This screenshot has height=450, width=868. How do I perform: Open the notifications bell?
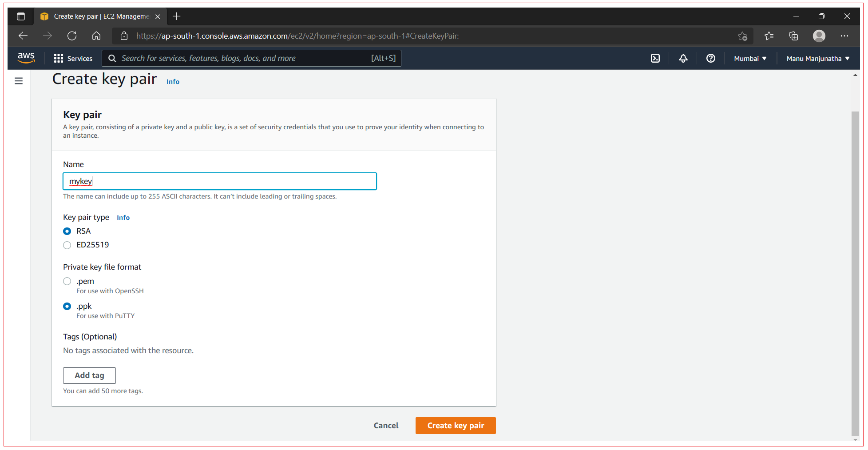pos(683,58)
